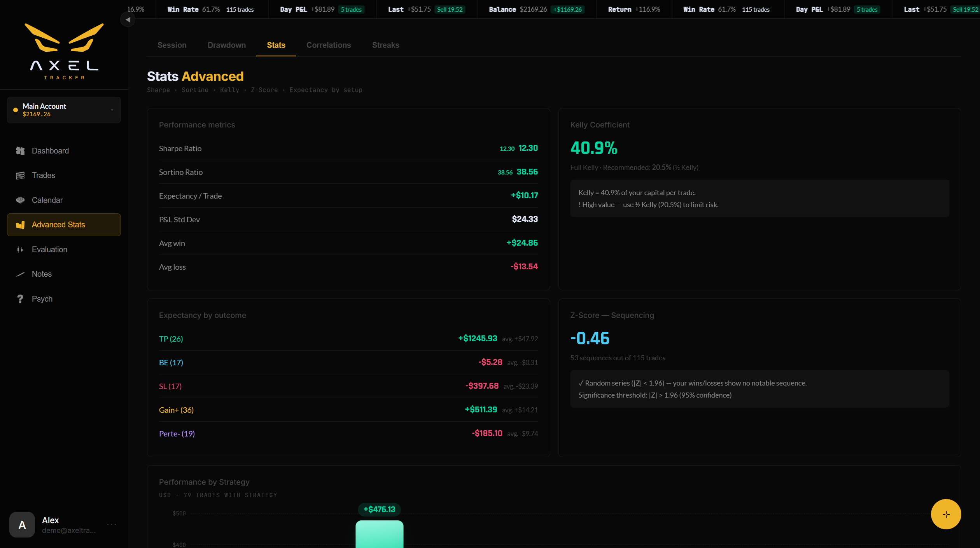Click the Advanced Stats chart icon
Screen dimensions: 980x548
pos(20,225)
